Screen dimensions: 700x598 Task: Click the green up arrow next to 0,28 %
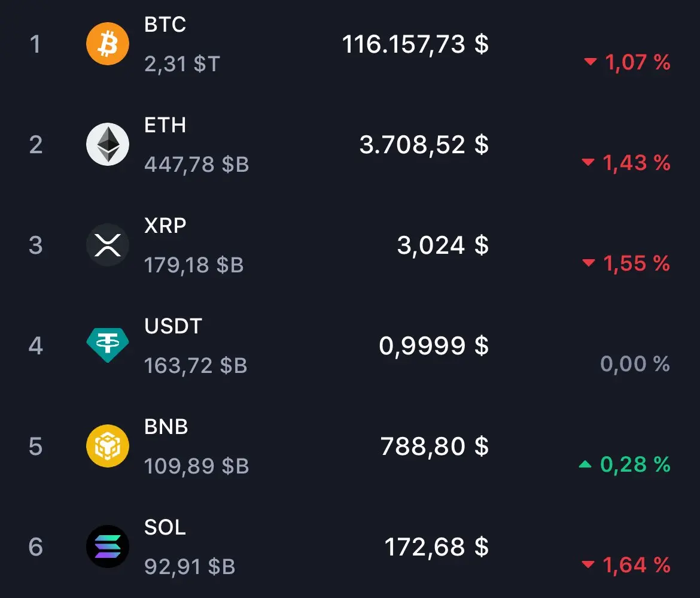coord(585,465)
